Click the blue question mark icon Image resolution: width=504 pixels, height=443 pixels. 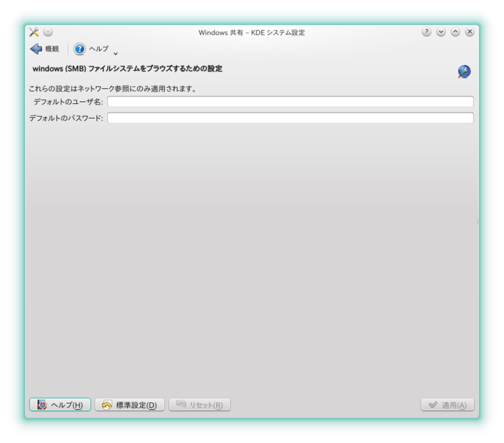tap(79, 49)
